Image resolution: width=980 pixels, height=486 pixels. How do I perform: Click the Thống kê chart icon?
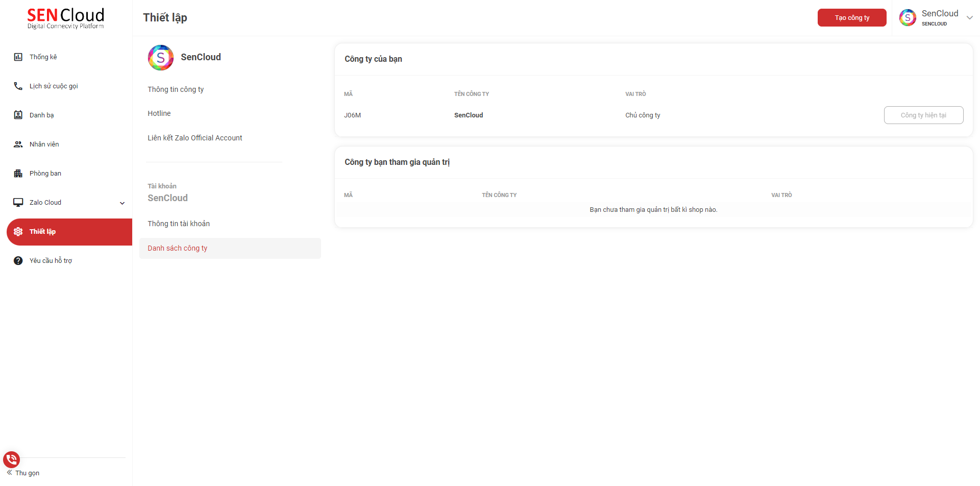point(18,57)
